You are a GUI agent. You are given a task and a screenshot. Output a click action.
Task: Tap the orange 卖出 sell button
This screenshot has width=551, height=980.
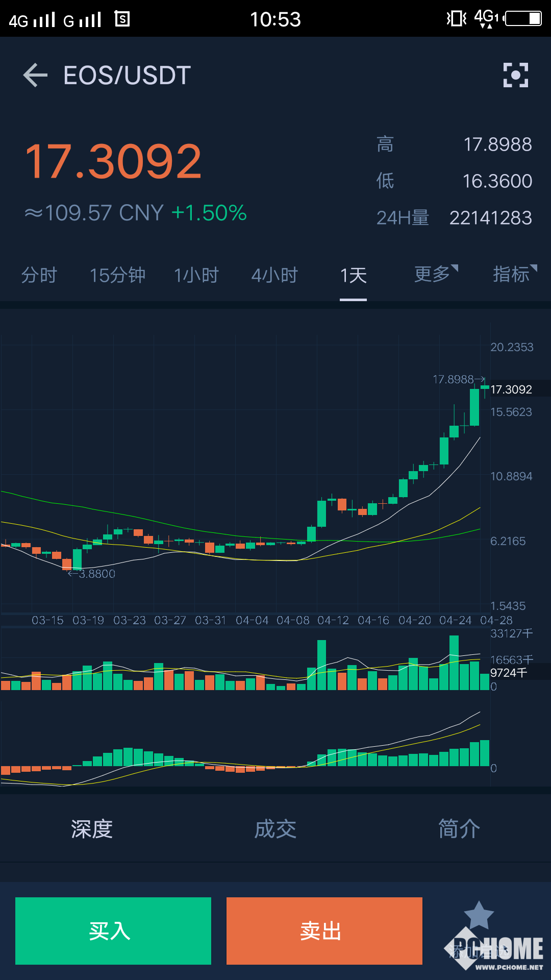click(324, 931)
